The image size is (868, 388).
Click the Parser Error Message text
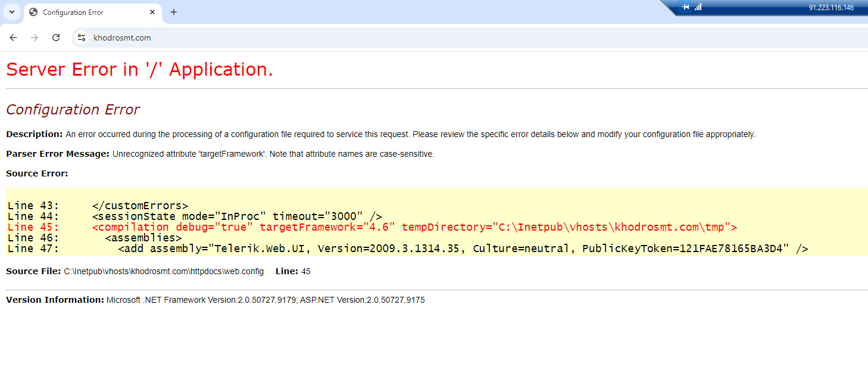pos(273,154)
